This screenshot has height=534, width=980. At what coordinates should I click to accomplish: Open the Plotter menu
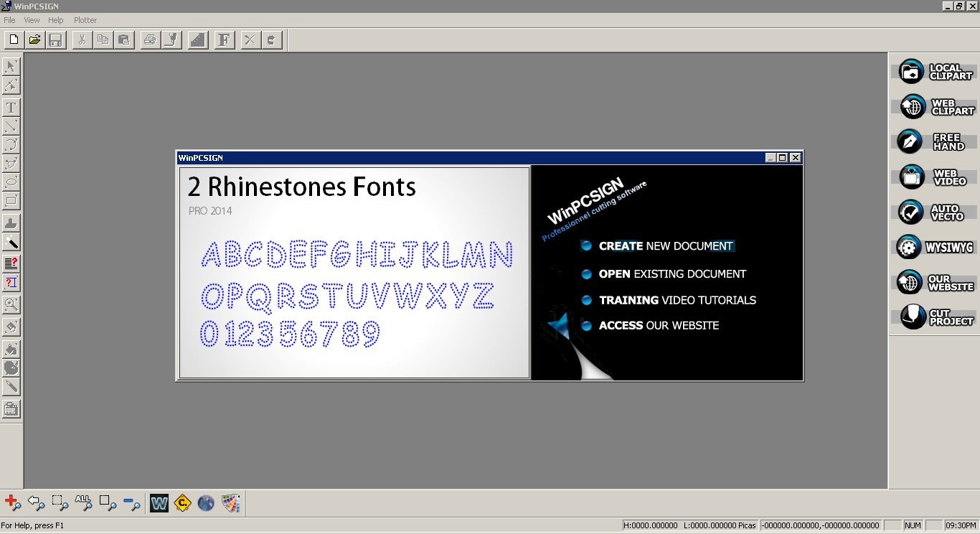[85, 20]
